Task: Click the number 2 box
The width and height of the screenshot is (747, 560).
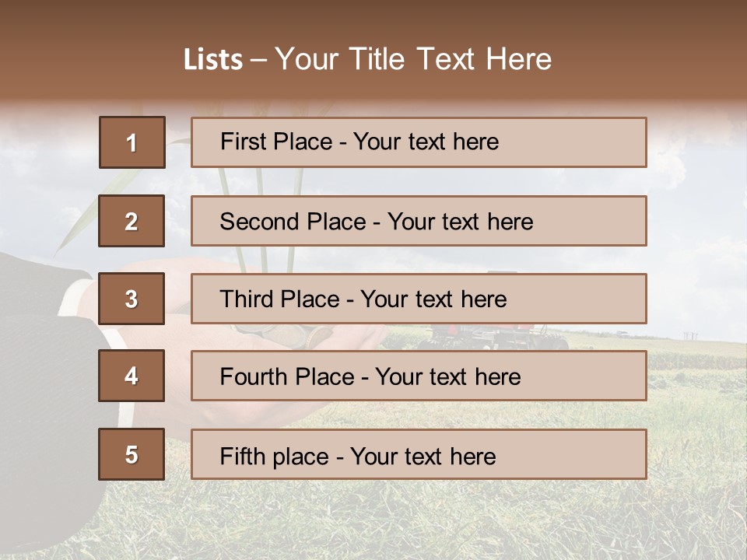Action: coord(132,221)
